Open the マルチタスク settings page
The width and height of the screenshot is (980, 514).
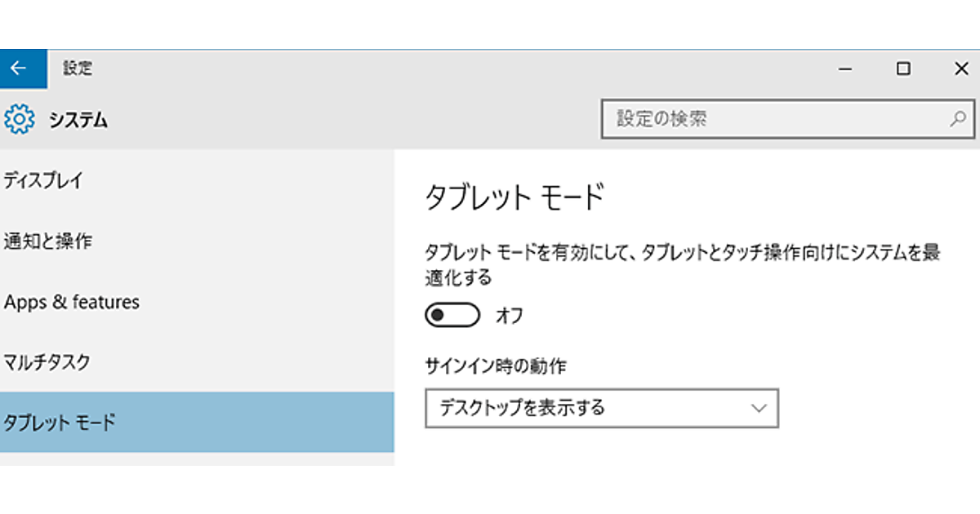[x=47, y=361]
